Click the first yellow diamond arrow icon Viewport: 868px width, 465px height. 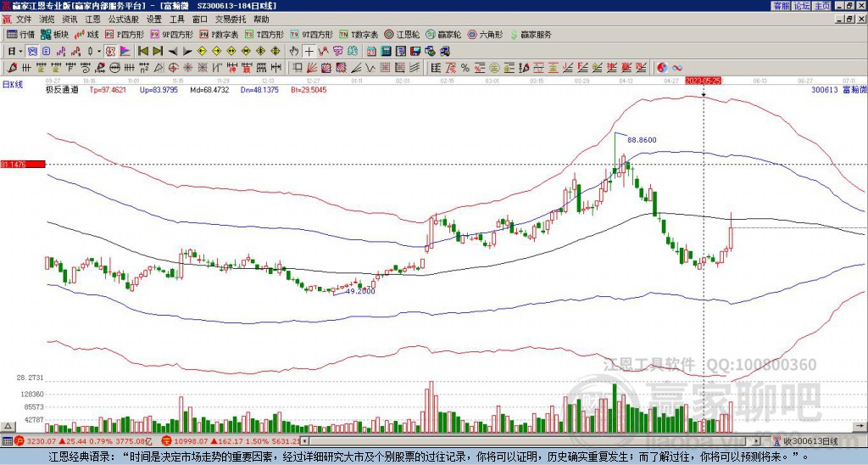[202, 52]
